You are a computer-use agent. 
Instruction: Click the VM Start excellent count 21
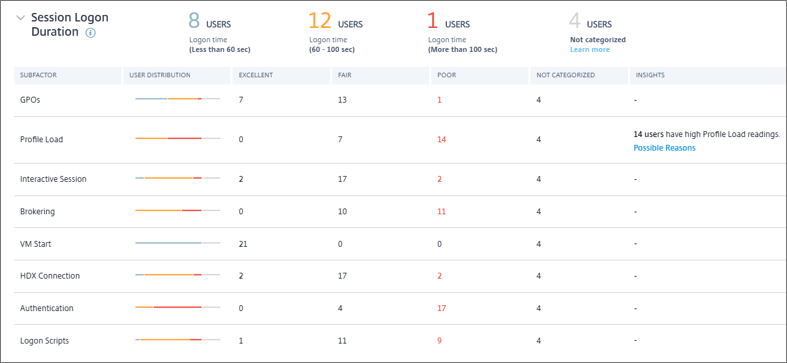(243, 244)
